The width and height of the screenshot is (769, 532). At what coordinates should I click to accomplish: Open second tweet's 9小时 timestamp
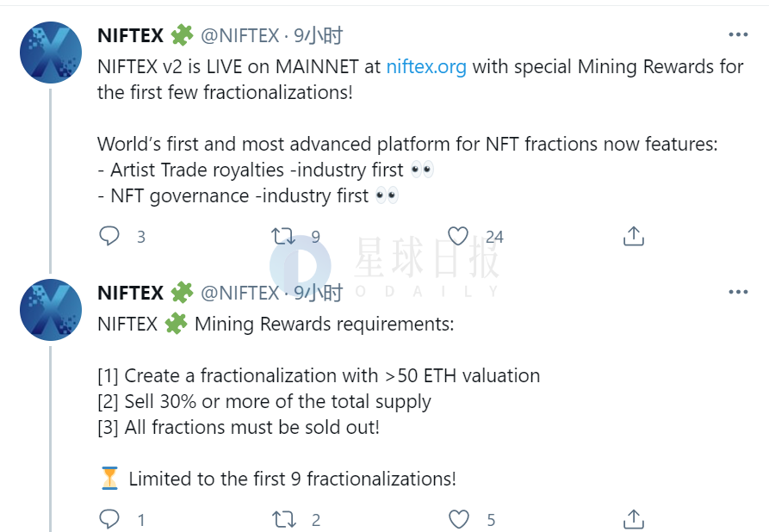pyautogui.click(x=318, y=293)
